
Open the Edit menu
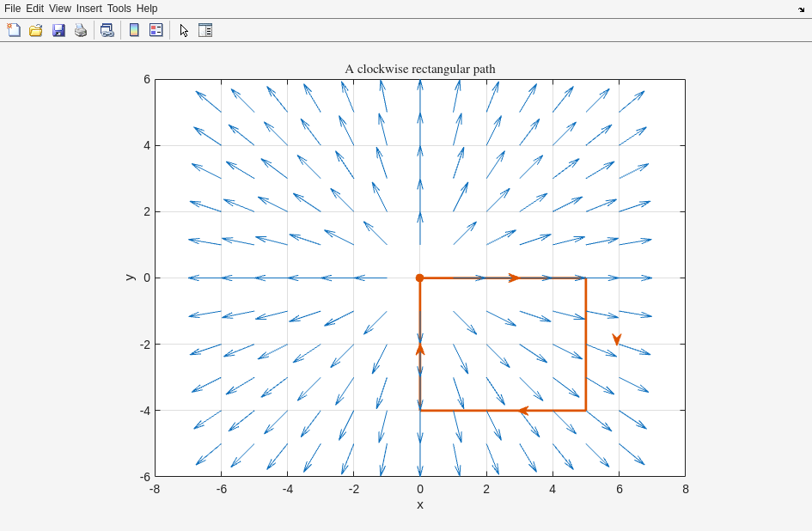click(34, 9)
